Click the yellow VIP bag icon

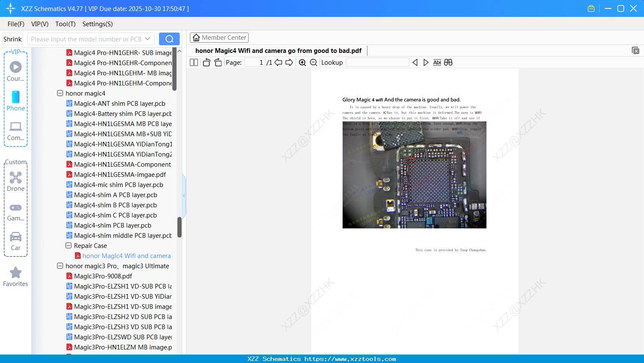(591, 8)
